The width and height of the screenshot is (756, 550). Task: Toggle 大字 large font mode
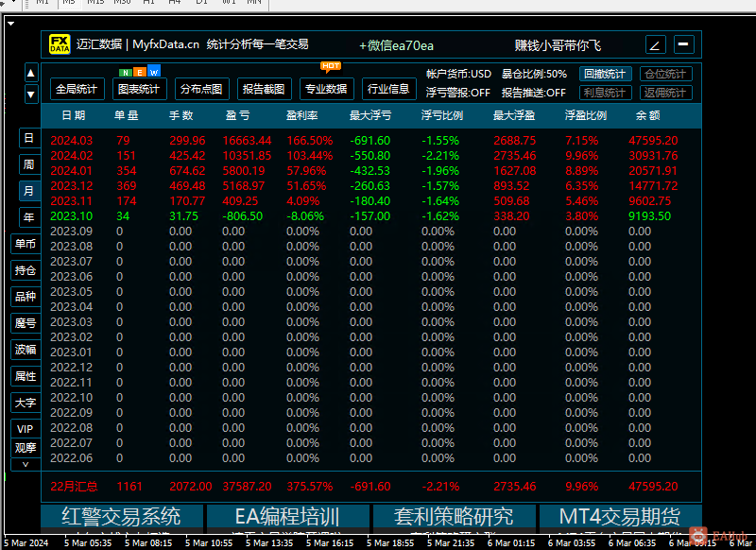coord(26,403)
